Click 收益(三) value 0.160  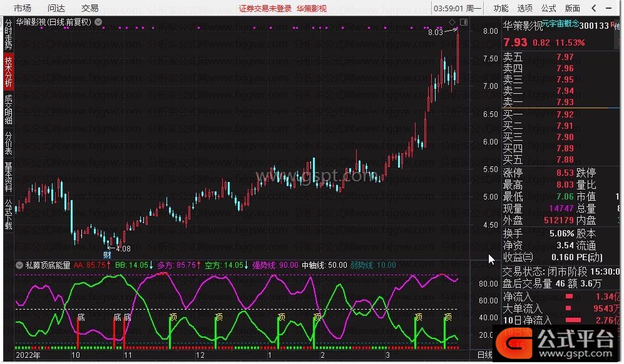(x=562, y=258)
